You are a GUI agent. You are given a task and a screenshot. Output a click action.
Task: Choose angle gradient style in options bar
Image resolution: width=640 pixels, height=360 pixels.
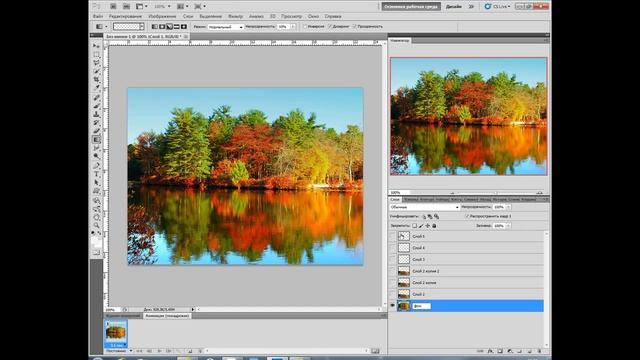169,27
